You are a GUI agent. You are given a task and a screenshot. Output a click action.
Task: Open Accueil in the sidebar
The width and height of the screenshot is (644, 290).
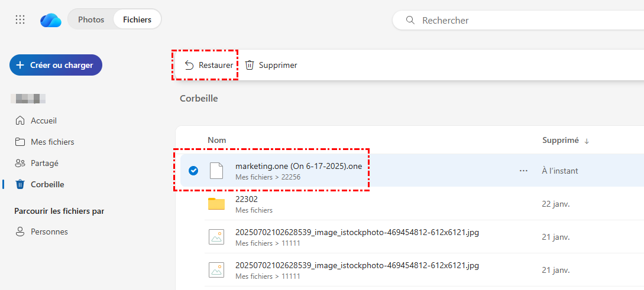(x=43, y=120)
